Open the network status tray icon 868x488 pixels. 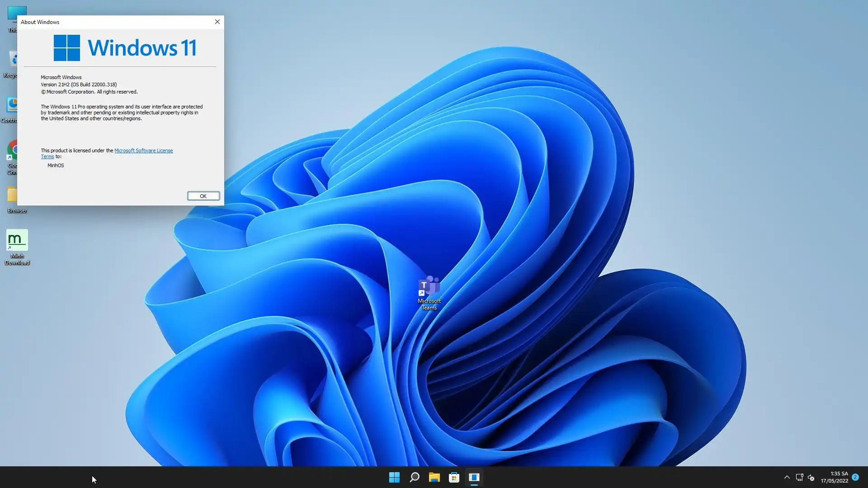coord(799,477)
